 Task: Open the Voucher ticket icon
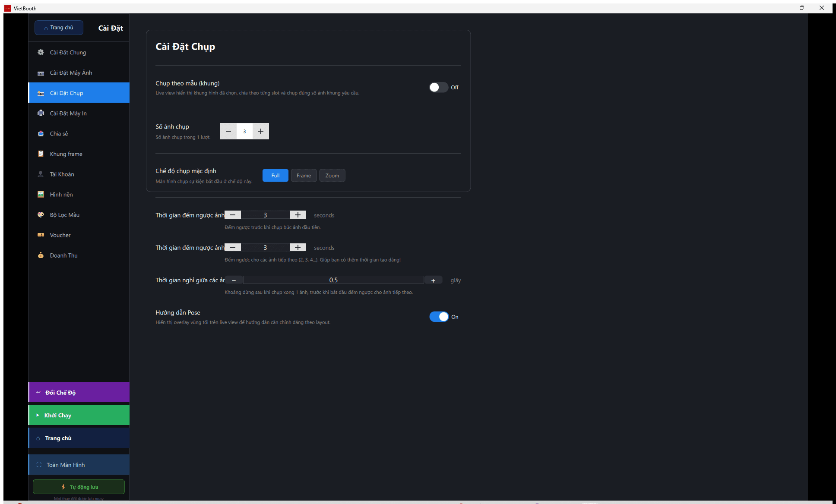41,235
